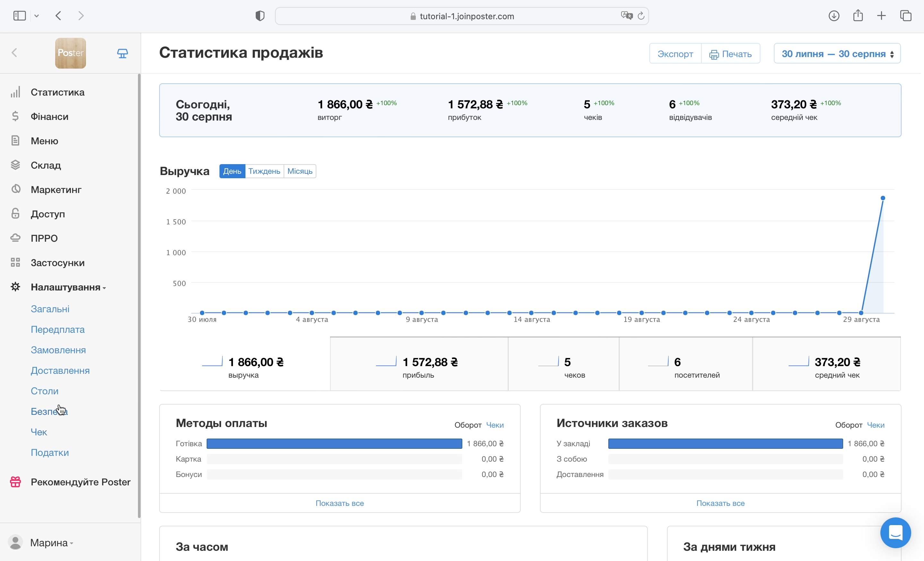Click Показать все under Источники заказов
Viewport: 924px width, 561px height.
point(720,503)
